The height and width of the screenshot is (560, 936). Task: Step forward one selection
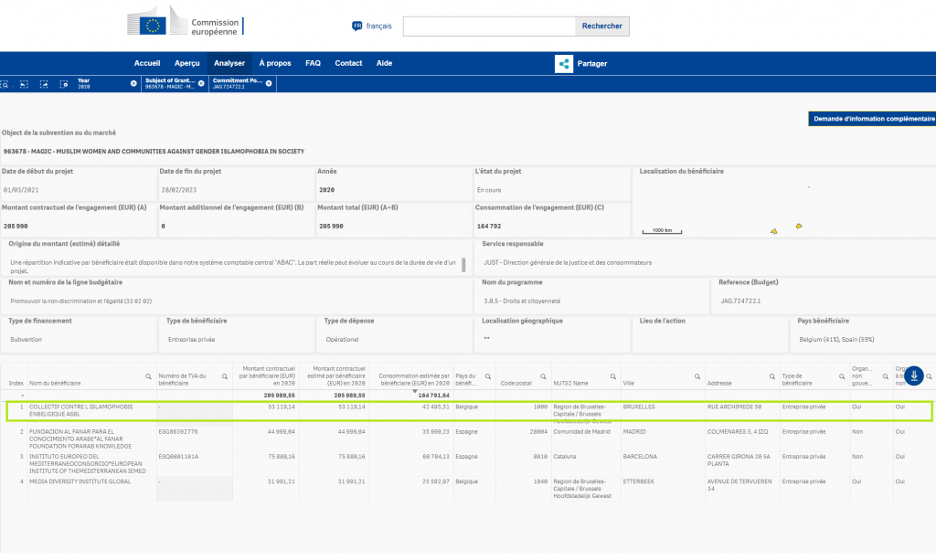[44, 84]
